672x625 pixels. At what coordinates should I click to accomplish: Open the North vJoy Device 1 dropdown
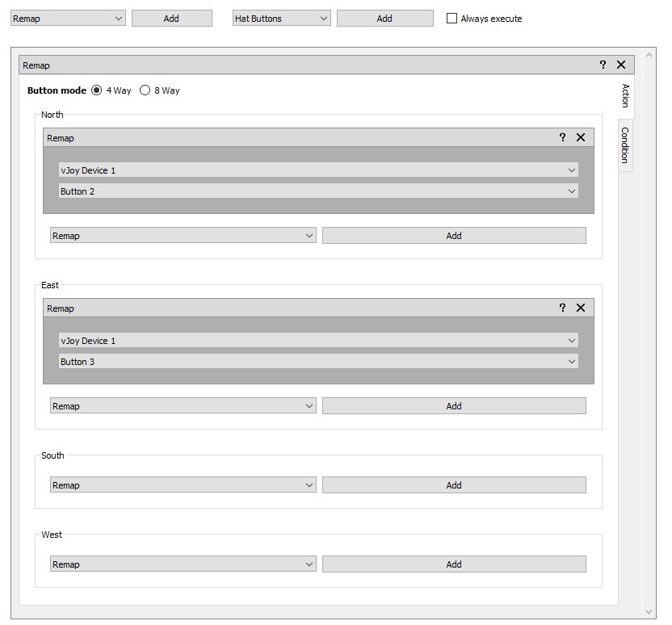(x=318, y=170)
